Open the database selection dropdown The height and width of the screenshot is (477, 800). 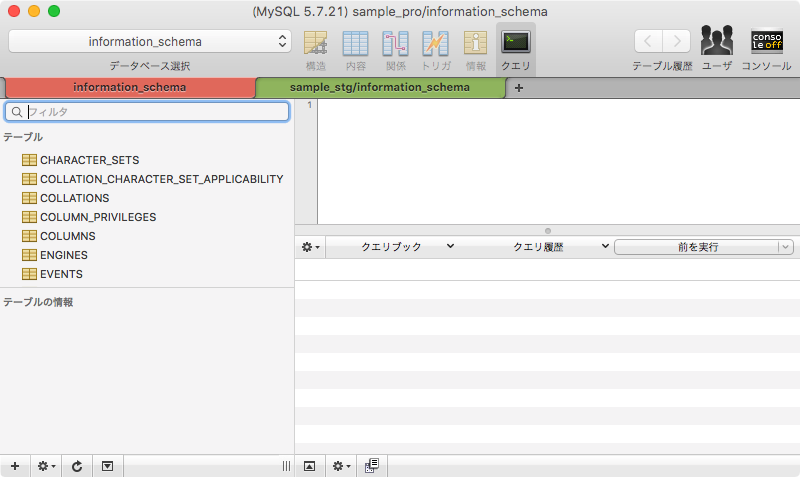(x=149, y=41)
